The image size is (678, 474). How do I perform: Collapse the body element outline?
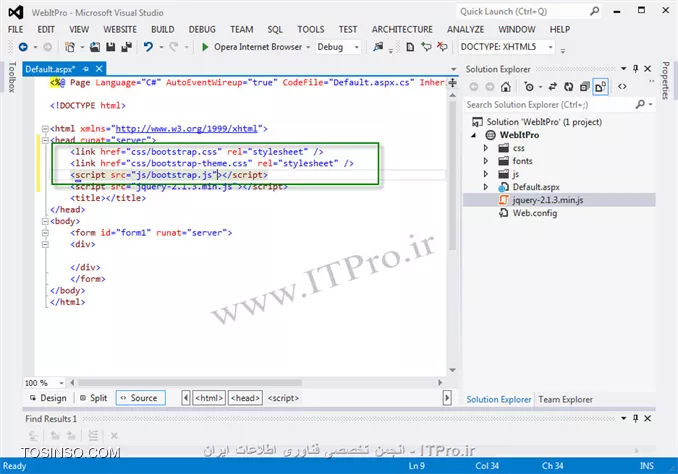(45, 221)
